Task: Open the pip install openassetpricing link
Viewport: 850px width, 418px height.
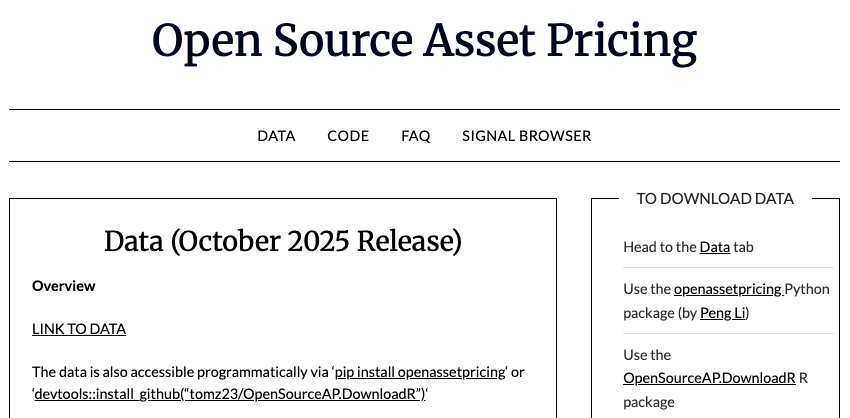Action: (420, 372)
